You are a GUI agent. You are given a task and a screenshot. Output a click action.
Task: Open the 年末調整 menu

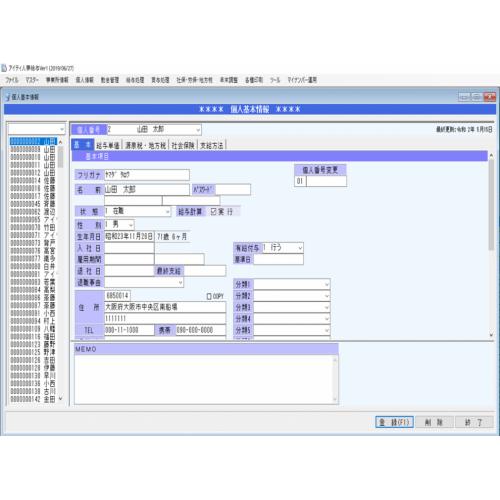coord(229,80)
